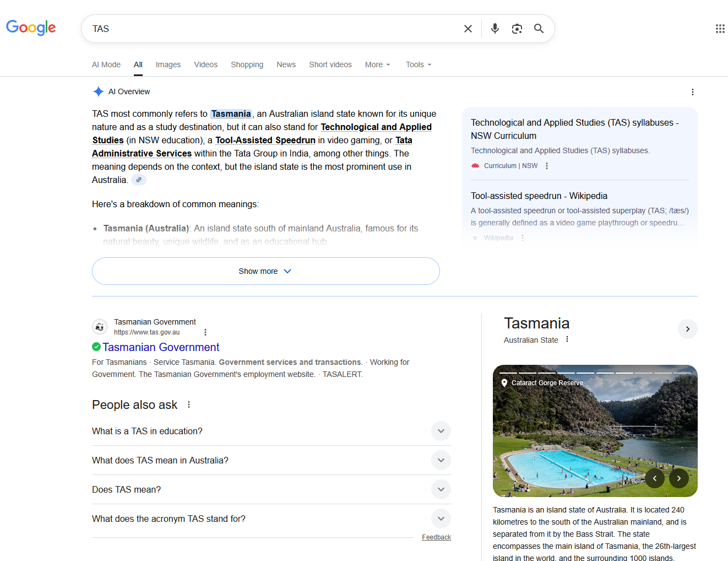
Task: Open the Shopping tab
Action: click(247, 64)
